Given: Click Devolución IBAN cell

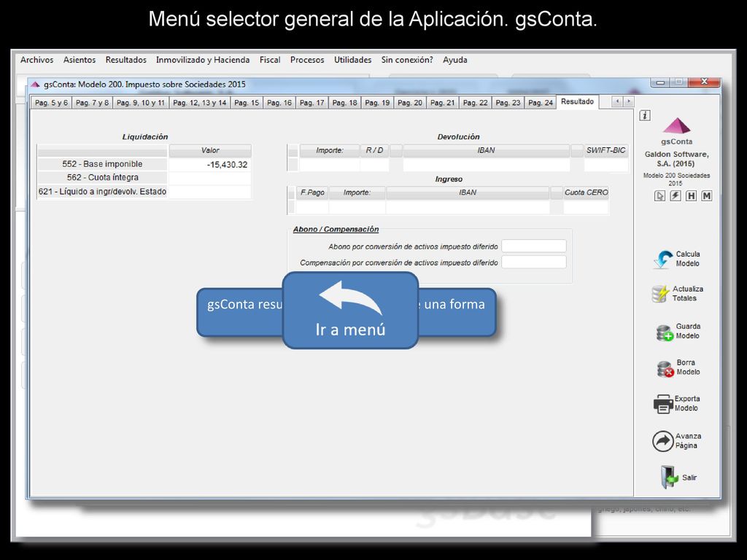Looking at the screenshot, I should pos(486,165).
